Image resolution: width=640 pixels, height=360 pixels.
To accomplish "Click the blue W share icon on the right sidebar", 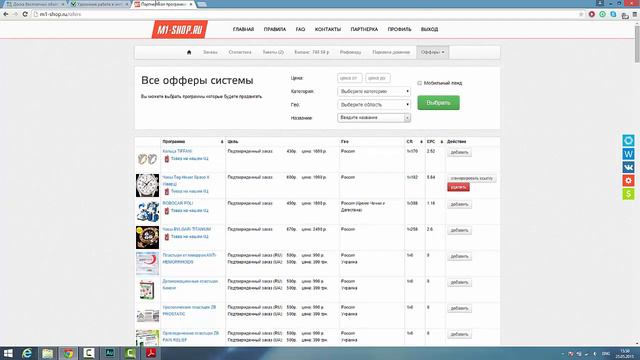I will click(629, 154).
